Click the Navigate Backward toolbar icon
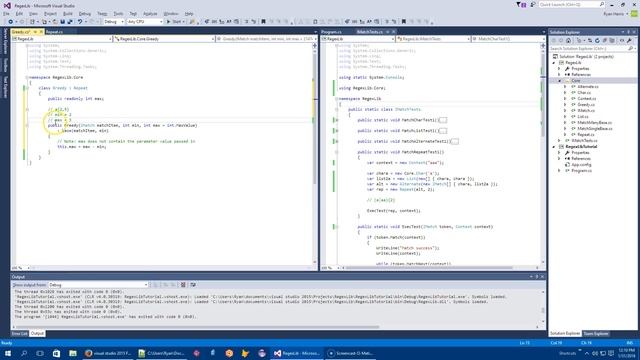640x360 pixels. pyautogui.click(x=11, y=22)
